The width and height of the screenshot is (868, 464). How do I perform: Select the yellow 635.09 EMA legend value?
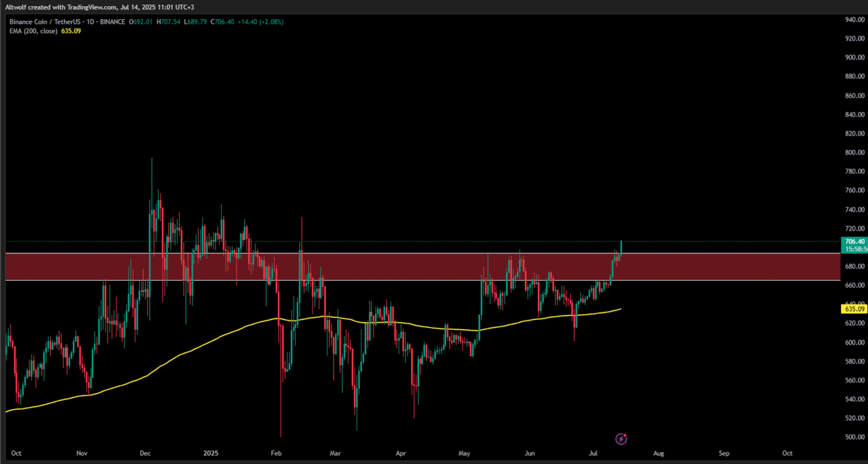pyautogui.click(x=71, y=31)
